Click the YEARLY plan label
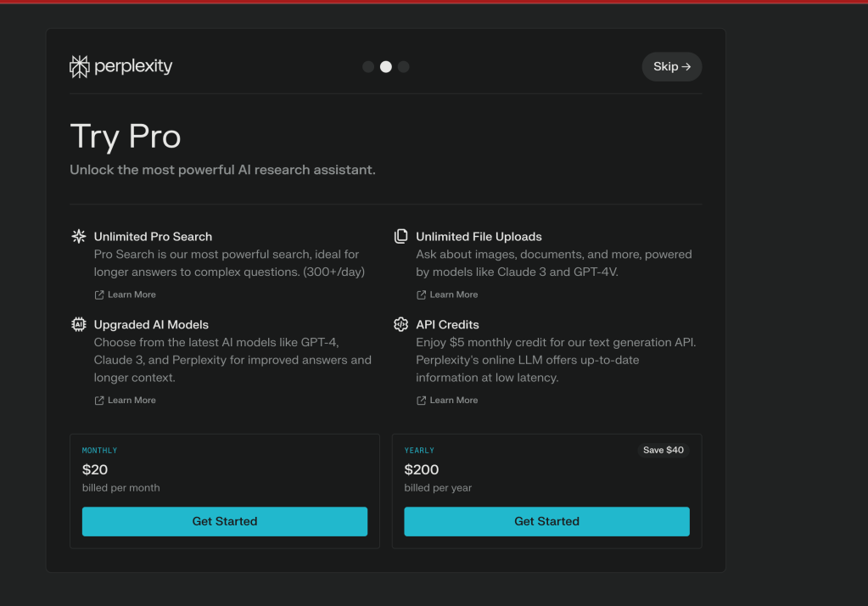Screen dimensions: 868x606 pyautogui.click(x=419, y=451)
